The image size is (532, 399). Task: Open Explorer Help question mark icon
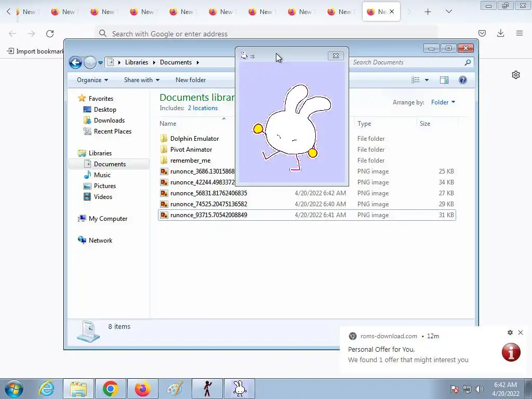tap(463, 80)
